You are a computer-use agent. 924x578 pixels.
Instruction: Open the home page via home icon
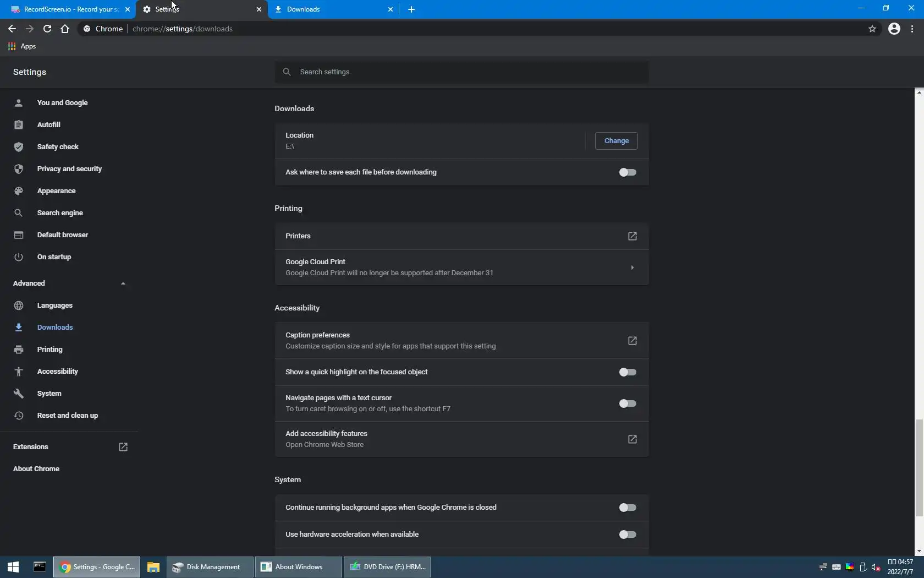click(x=65, y=29)
